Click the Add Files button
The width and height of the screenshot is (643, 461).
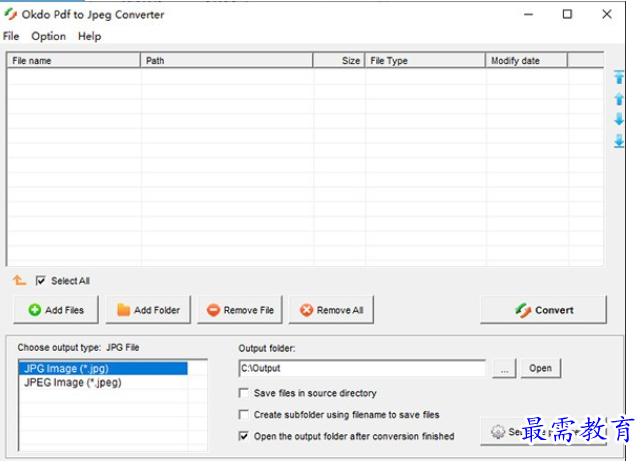point(56,310)
